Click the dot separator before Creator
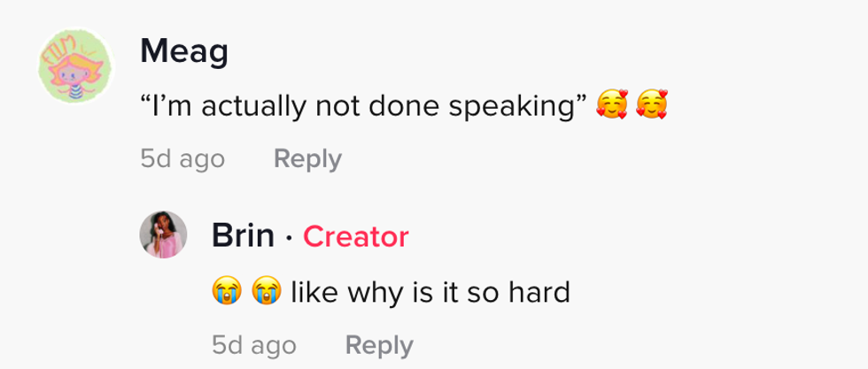 [289, 237]
